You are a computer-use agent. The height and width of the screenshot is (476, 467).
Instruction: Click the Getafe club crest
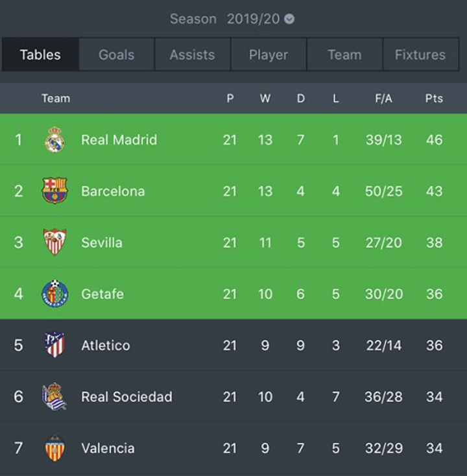(54, 294)
